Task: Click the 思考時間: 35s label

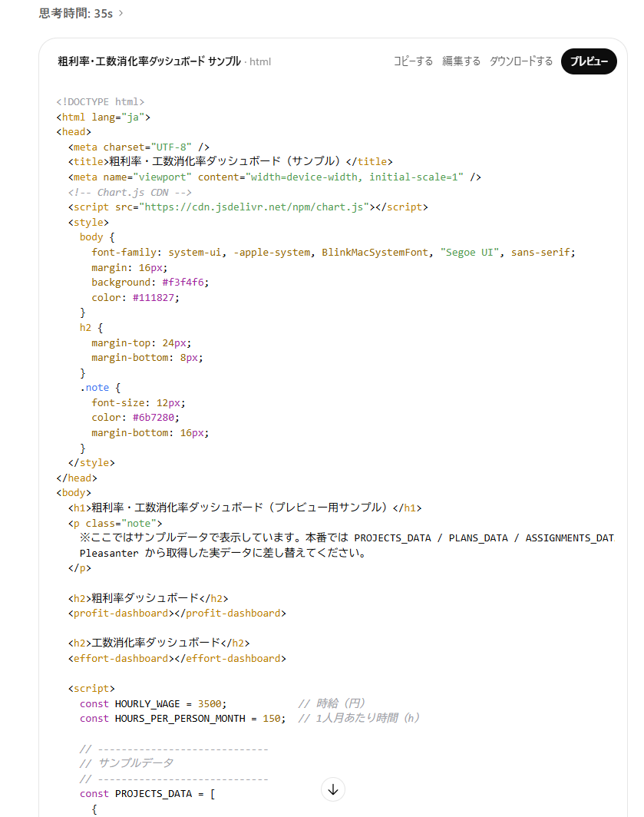Action: 75,13
